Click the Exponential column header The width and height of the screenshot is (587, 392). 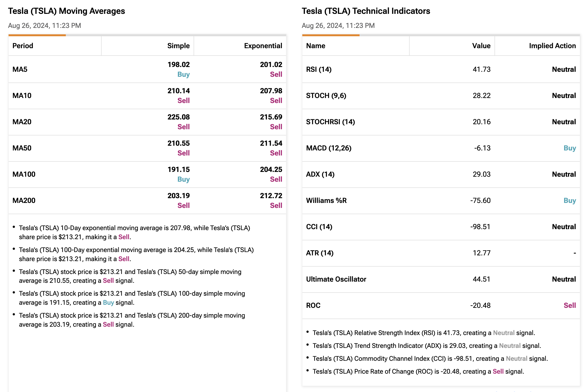click(263, 46)
